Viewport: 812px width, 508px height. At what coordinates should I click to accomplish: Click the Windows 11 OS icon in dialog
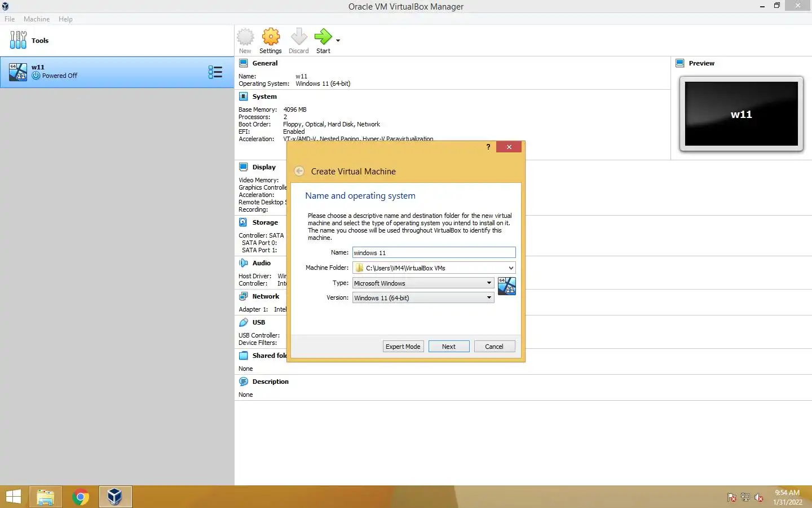(x=507, y=286)
